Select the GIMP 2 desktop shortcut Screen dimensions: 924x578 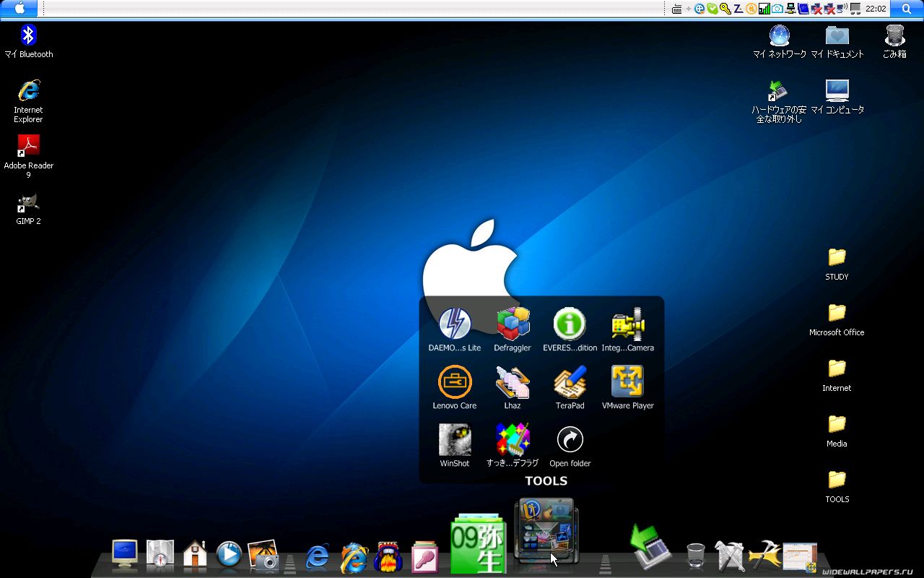tap(29, 209)
